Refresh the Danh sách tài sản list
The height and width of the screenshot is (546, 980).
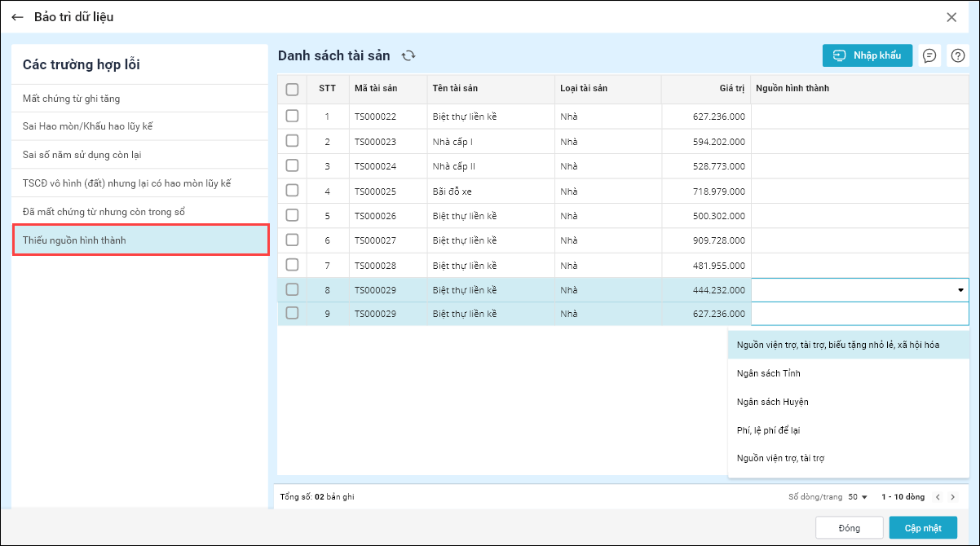click(408, 55)
